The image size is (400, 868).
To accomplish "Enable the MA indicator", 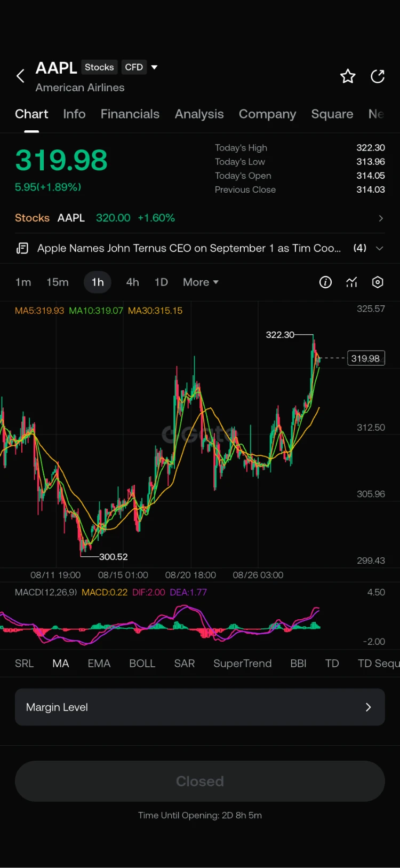I will click(61, 664).
